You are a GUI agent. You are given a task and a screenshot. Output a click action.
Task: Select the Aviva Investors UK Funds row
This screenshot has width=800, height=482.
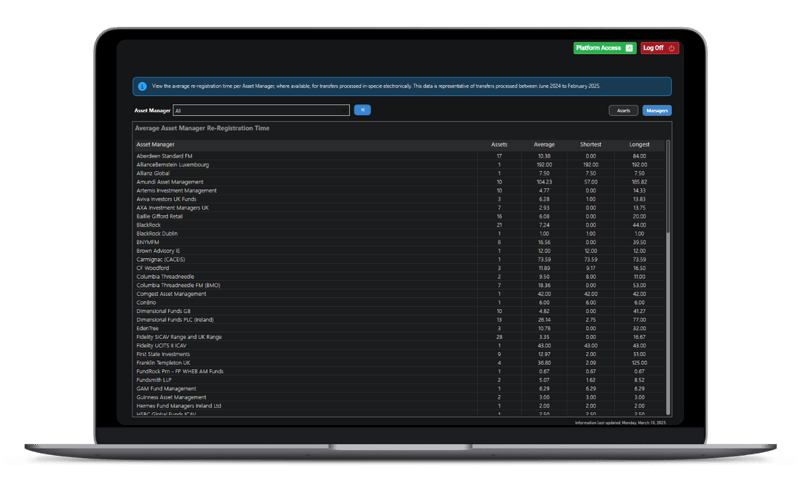(400, 199)
